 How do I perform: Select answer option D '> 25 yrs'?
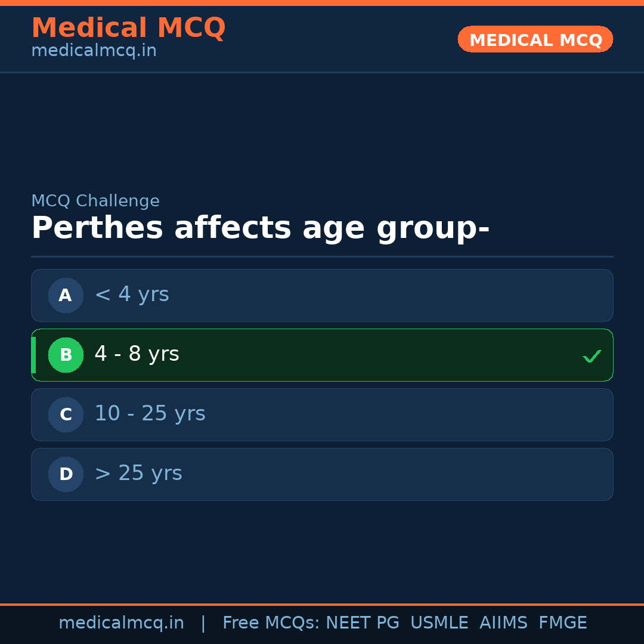point(322,474)
